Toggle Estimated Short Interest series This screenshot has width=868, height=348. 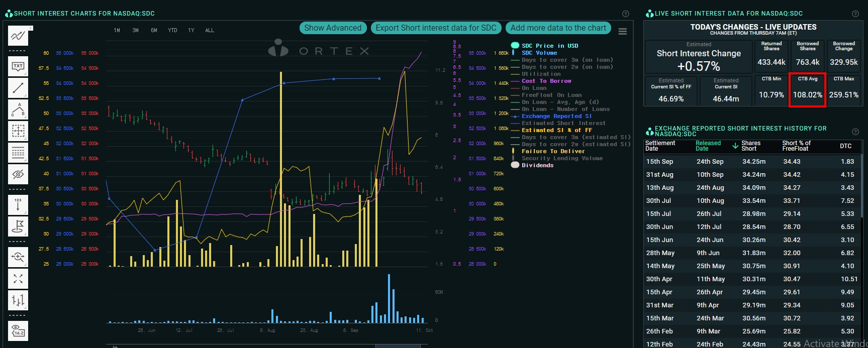pos(563,123)
